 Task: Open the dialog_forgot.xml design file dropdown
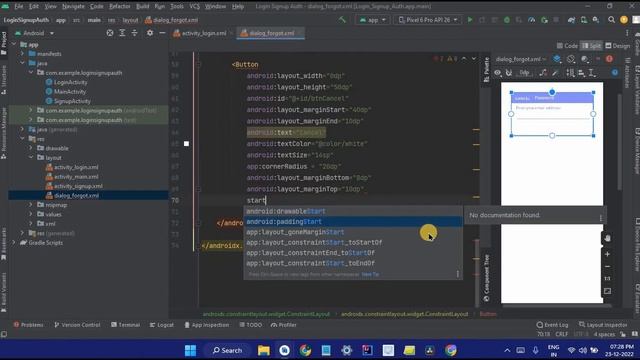tap(521, 59)
